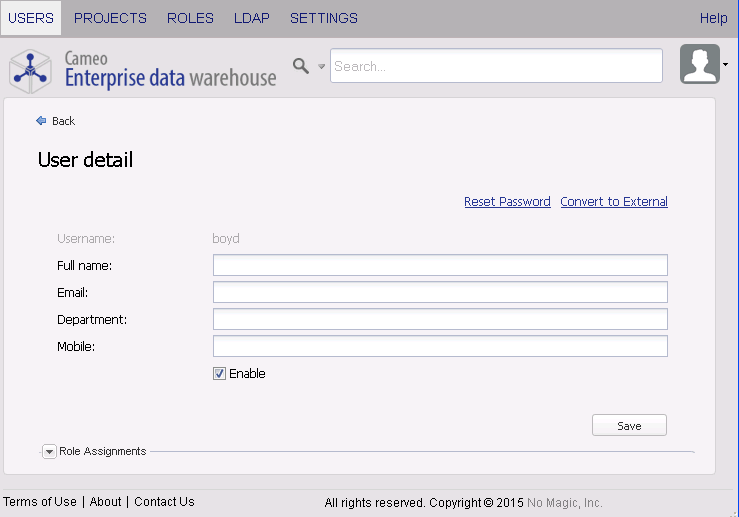Switch to the PROJECTS tab
Image resolution: width=739 pixels, height=517 pixels.
pos(110,18)
